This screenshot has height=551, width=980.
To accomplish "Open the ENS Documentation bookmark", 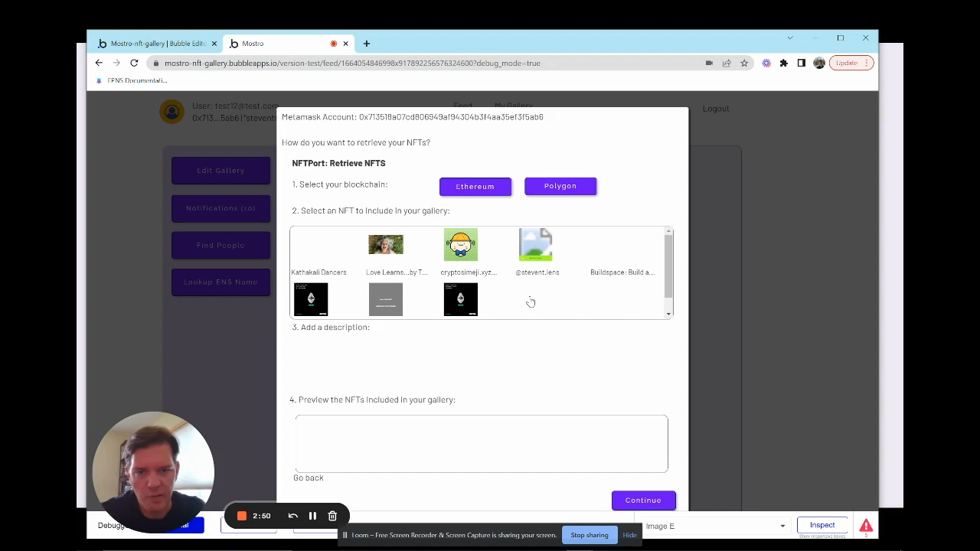I will coord(132,80).
